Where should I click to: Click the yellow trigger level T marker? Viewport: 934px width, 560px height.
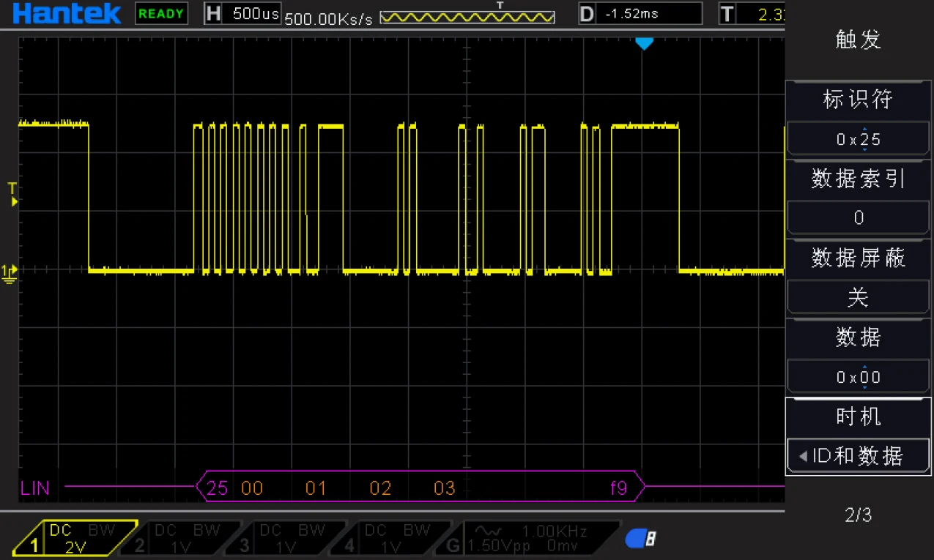point(12,194)
